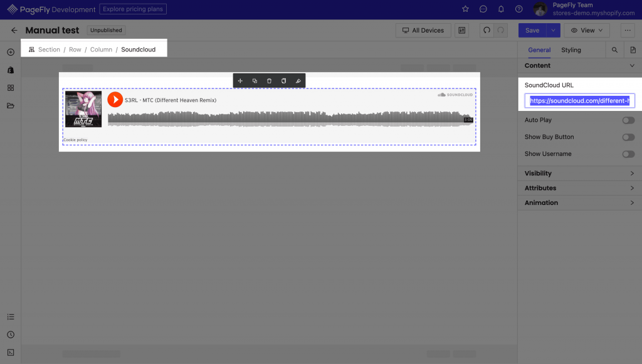This screenshot has height=364, width=642.
Task: Open the Add element plus icon in sidebar
Action: (11, 53)
